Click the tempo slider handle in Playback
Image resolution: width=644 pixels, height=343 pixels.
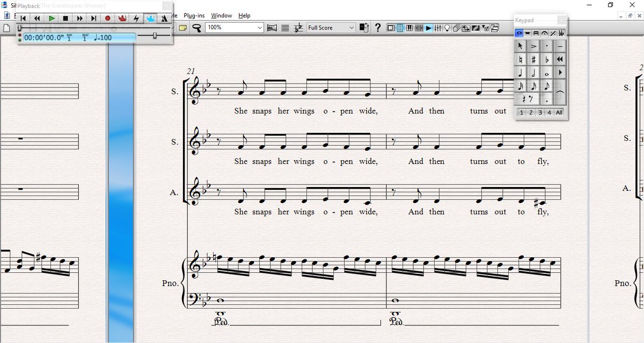[x=155, y=36]
